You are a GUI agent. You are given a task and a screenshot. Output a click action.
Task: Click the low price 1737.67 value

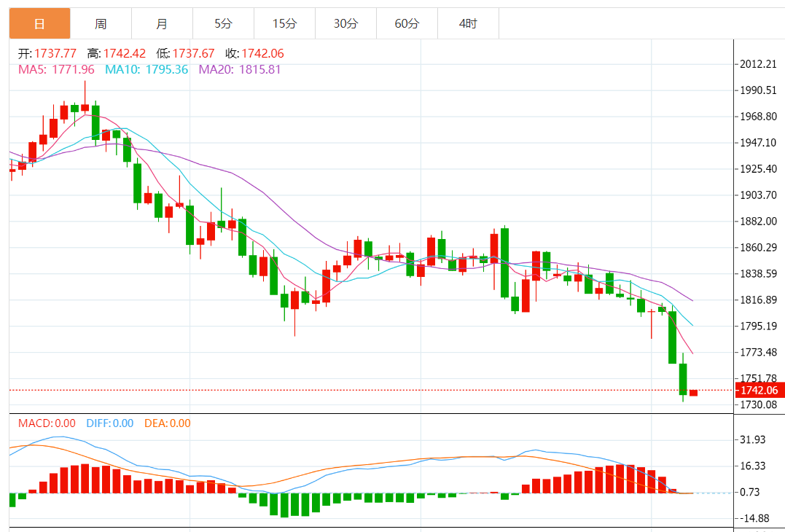point(193,53)
